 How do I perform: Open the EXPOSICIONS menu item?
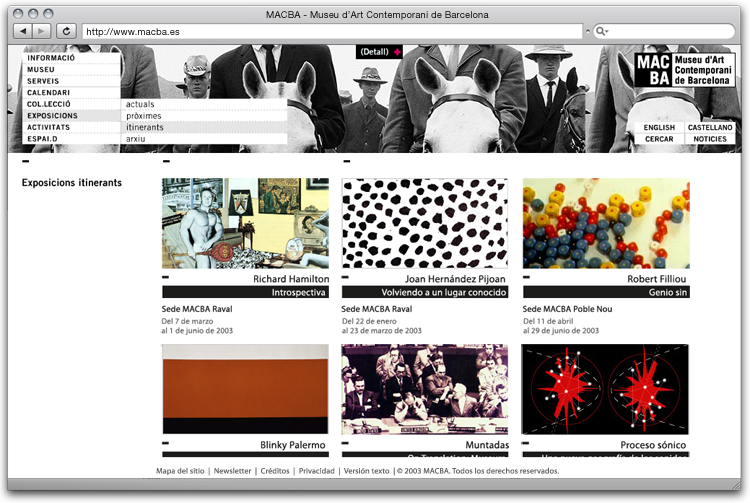coord(52,116)
